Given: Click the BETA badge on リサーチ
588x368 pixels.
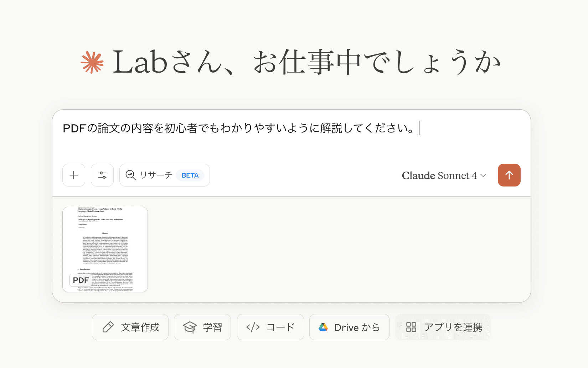Looking at the screenshot, I should pyautogui.click(x=190, y=175).
